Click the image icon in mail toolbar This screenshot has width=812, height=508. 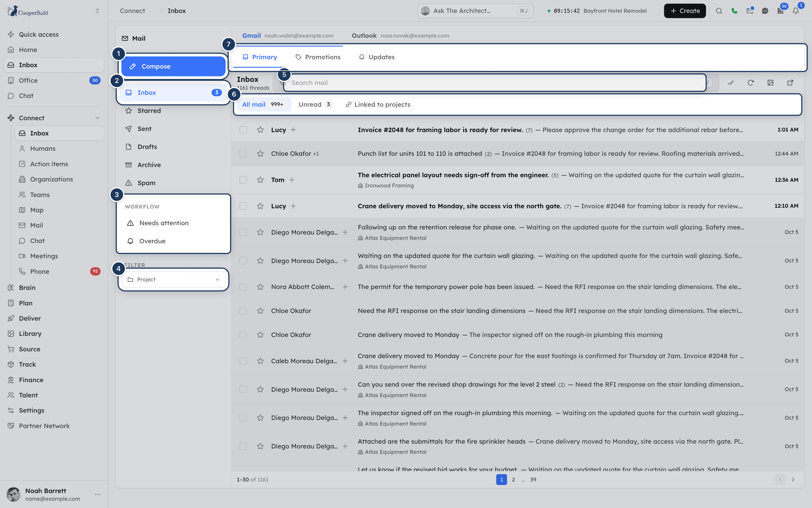770,83
